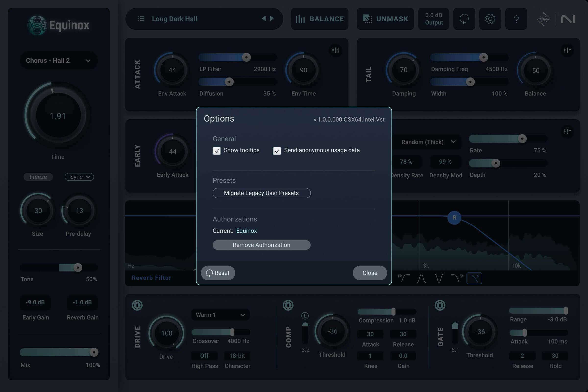This screenshot has height=392, width=588.
Task: Open Tail section advanced sliders icon
Action: tap(567, 50)
